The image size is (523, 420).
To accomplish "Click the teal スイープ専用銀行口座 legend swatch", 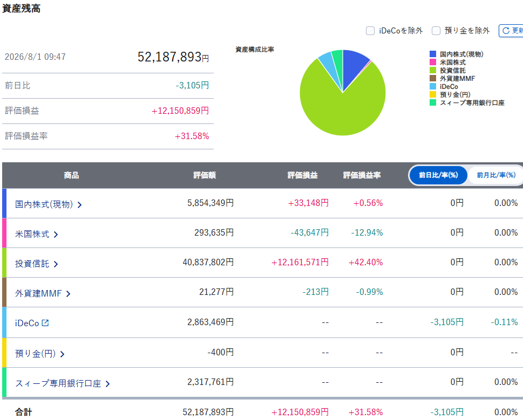I will 433,102.
